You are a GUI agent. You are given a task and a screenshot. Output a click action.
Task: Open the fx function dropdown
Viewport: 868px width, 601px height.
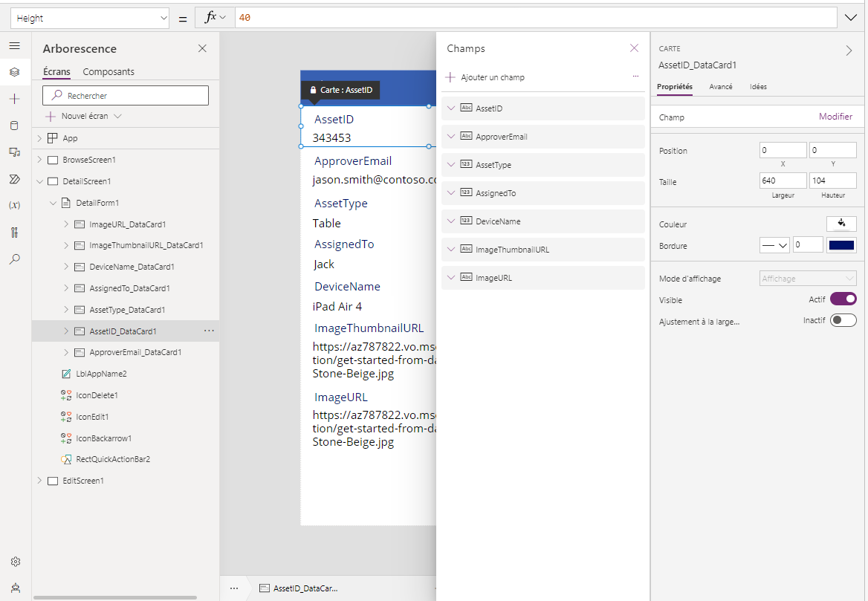click(x=216, y=18)
